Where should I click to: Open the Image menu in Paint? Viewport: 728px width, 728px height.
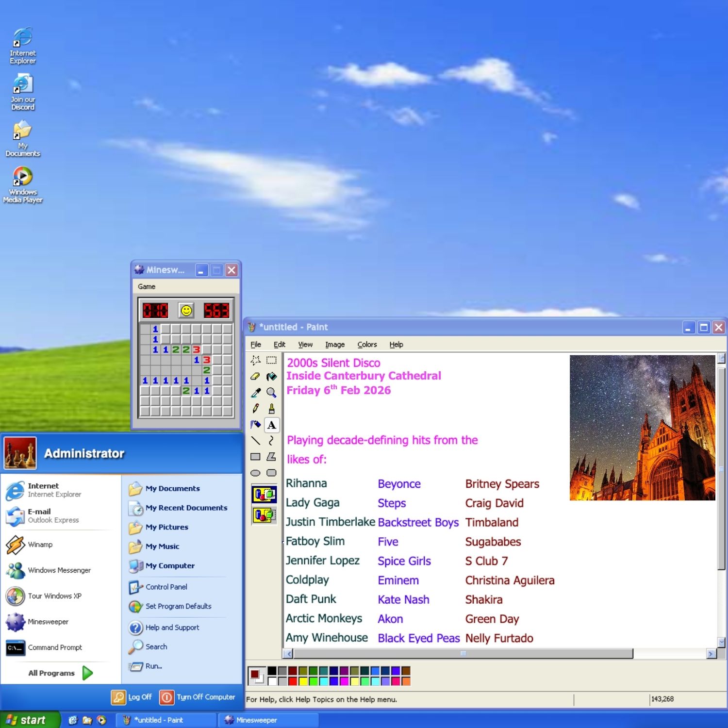335,345
